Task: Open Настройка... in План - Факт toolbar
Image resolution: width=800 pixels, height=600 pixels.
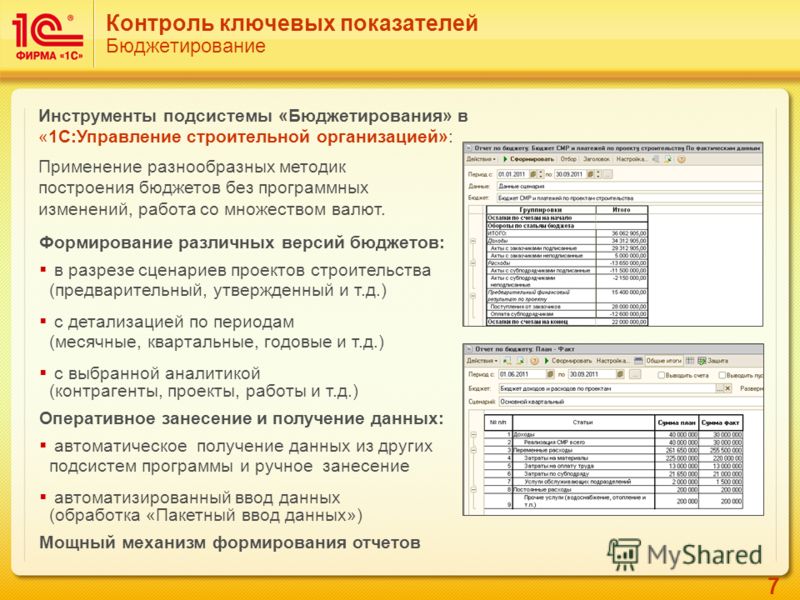Action: coord(613,361)
